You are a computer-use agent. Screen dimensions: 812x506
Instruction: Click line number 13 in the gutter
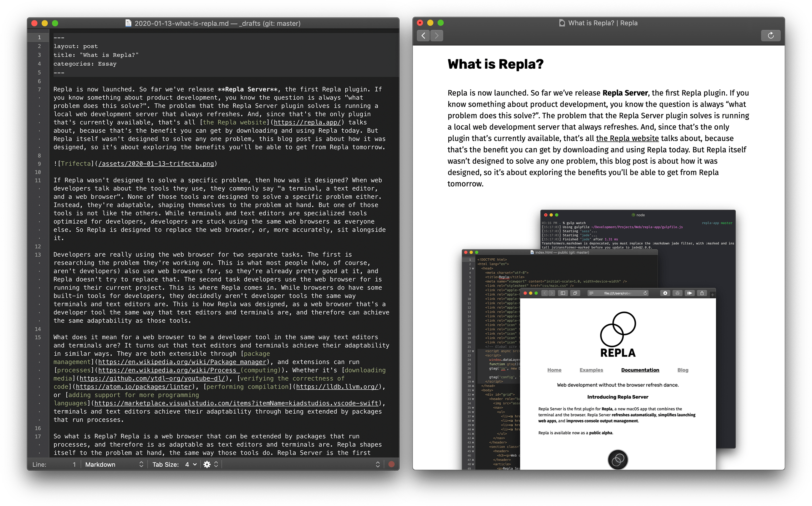[38, 255]
